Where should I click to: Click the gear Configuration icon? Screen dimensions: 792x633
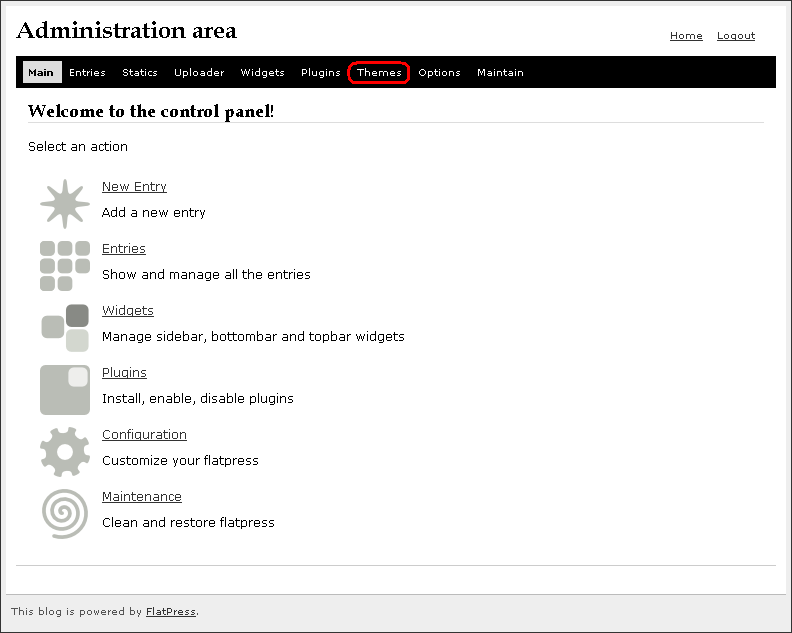coord(65,452)
